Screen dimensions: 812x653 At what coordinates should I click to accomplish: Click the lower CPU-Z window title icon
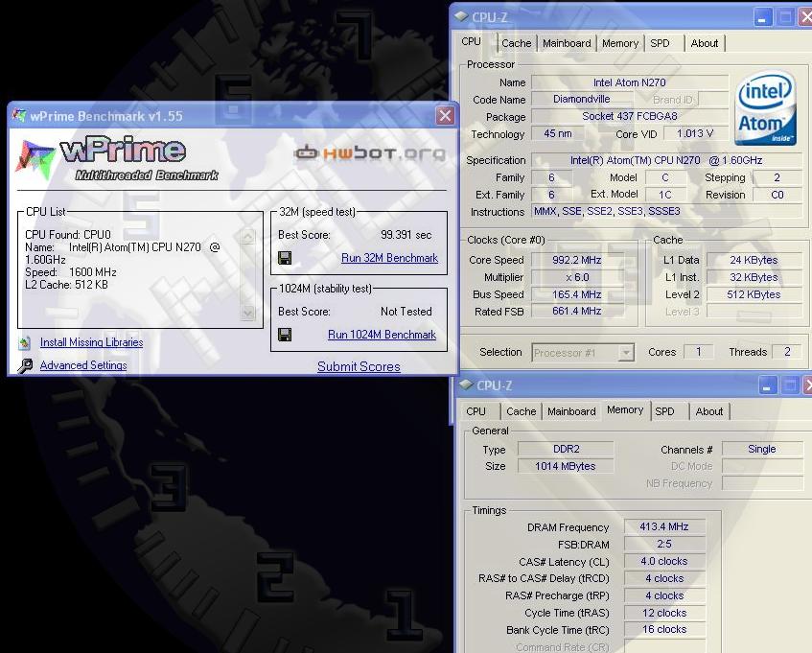(x=466, y=385)
